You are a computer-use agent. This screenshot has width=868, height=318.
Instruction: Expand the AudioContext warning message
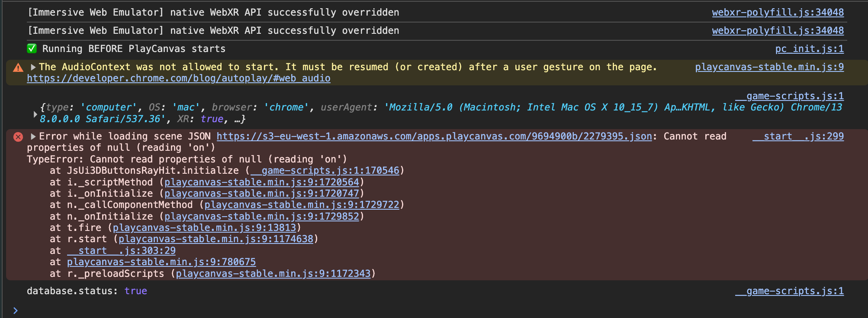[x=33, y=67]
